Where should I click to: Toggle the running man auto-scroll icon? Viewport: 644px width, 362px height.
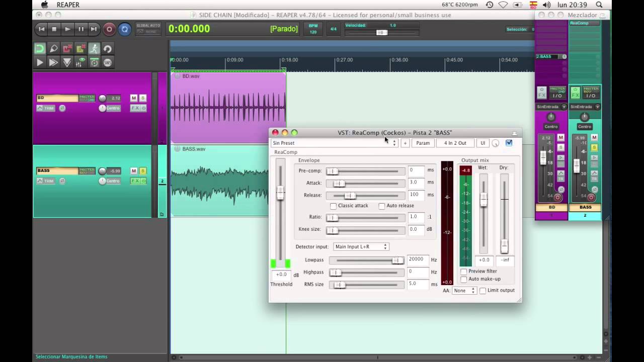[x=94, y=49]
